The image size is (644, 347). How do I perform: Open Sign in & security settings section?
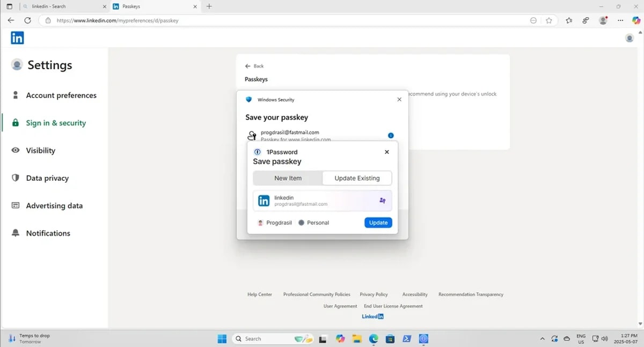pos(56,123)
